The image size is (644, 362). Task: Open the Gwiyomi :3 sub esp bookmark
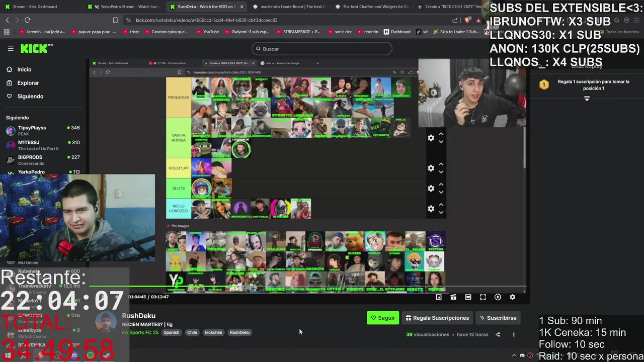246,32
